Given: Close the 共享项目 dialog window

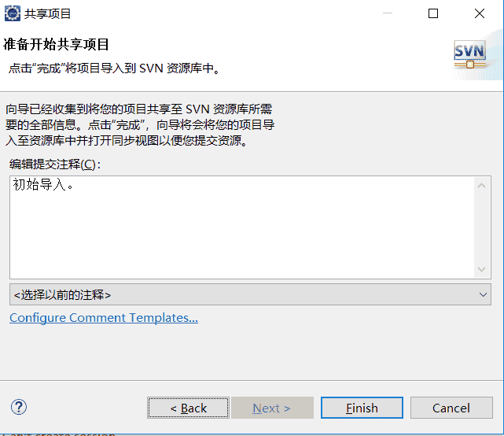Looking at the screenshot, I should click(480, 13).
